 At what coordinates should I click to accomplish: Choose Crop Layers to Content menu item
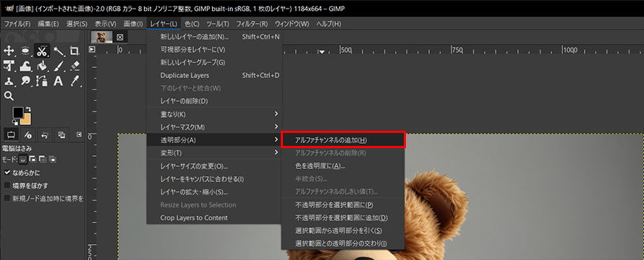tap(214, 218)
